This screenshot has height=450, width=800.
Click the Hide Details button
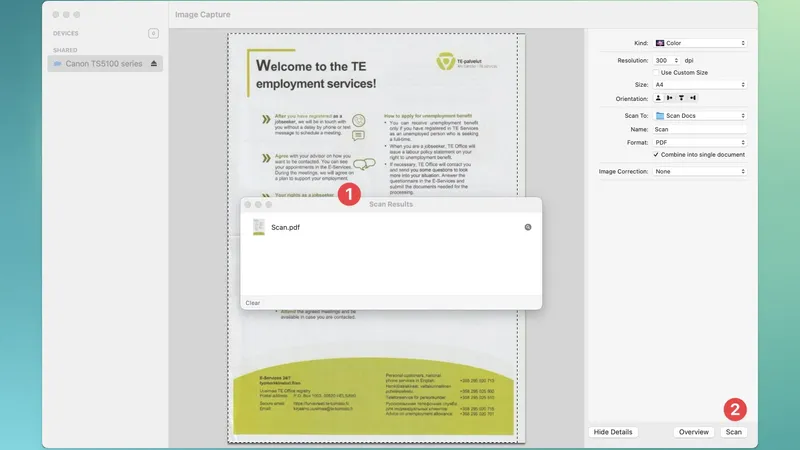point(613,432)
